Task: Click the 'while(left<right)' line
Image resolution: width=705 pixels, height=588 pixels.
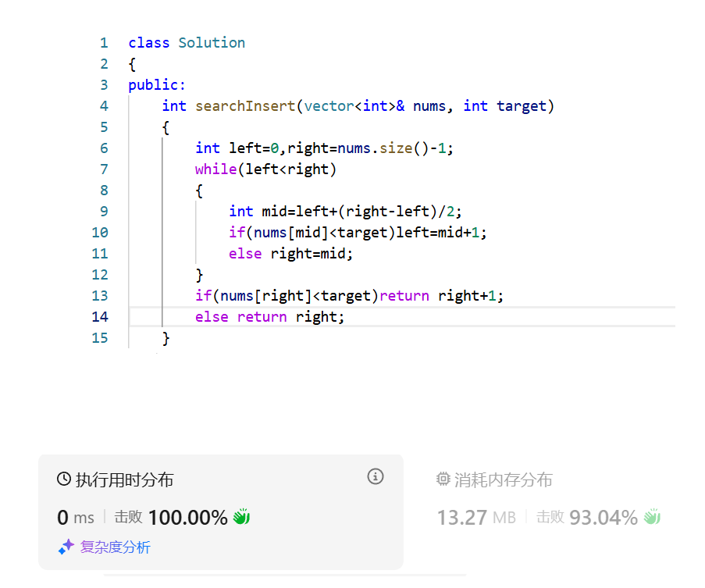Action: [x=265, y=169]
